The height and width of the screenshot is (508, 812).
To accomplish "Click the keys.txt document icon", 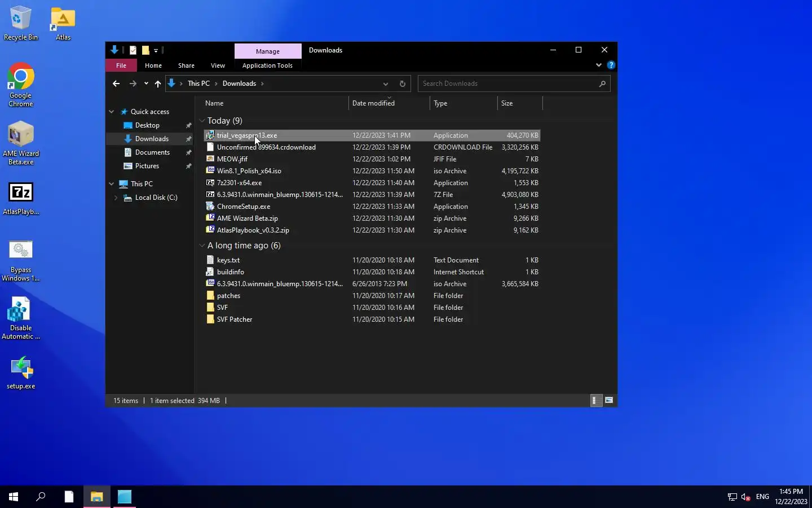I will (210, 260).
